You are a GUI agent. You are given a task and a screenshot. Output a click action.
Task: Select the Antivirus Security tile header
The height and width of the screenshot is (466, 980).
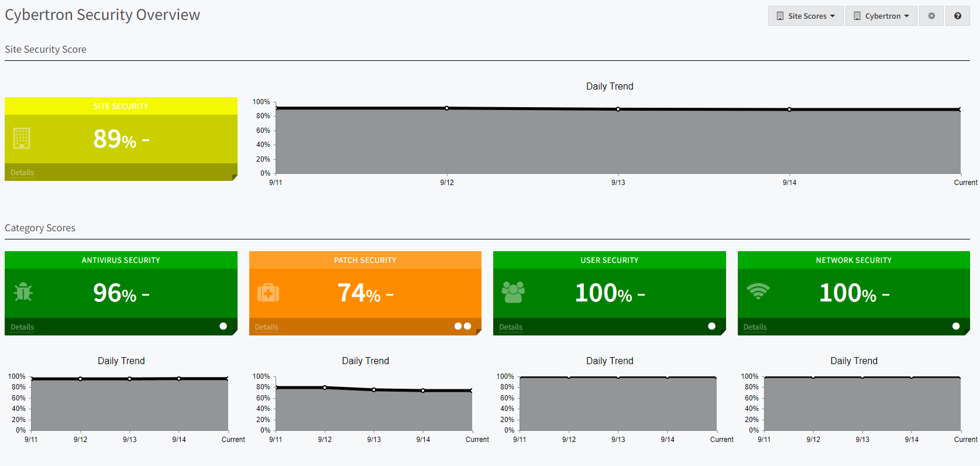[121, 260]
